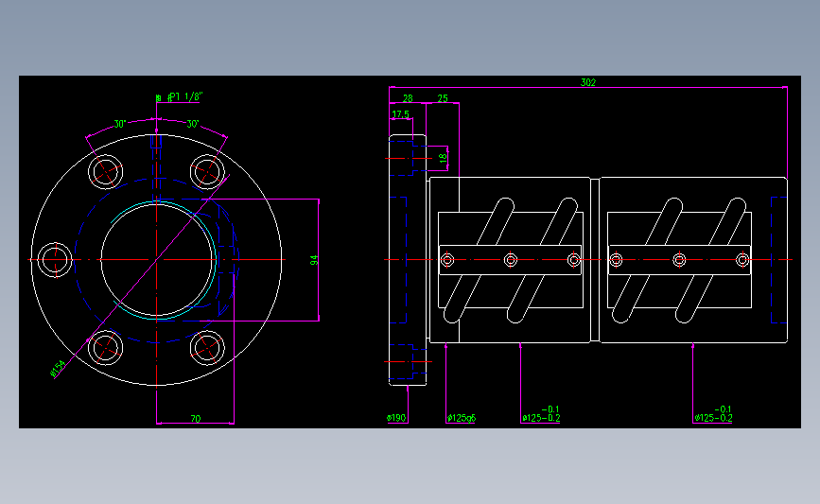
Task: Select the 28 dimension label
Action: tap(408, 98)
